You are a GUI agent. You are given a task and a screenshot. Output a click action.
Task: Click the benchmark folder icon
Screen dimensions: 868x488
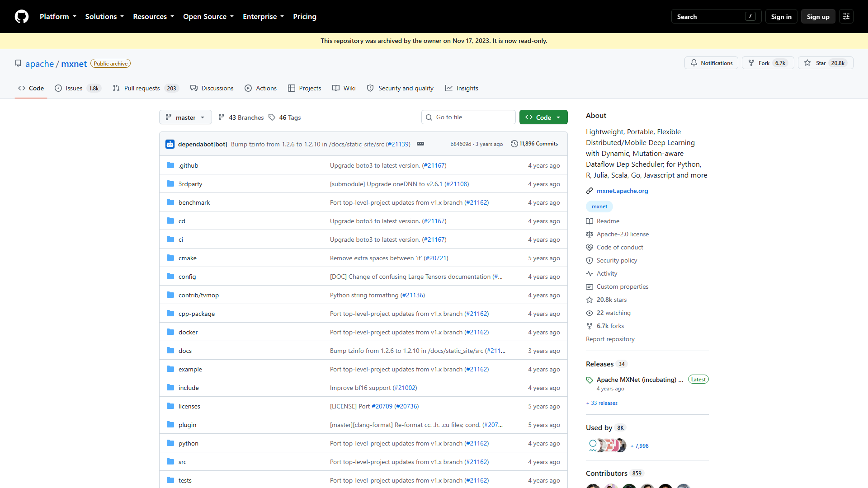[x=170, y=202]
